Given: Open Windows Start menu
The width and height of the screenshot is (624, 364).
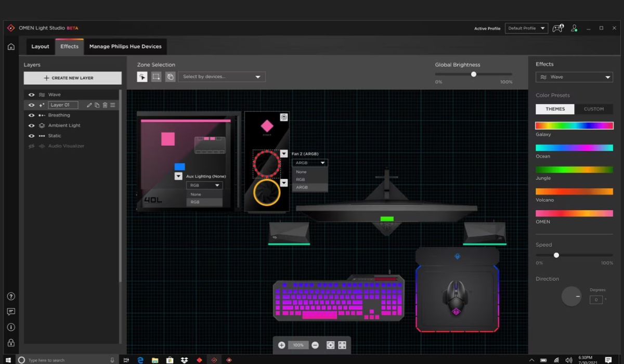Looking at the screenshot, I should pyautogui.click(x=8, y=360).
